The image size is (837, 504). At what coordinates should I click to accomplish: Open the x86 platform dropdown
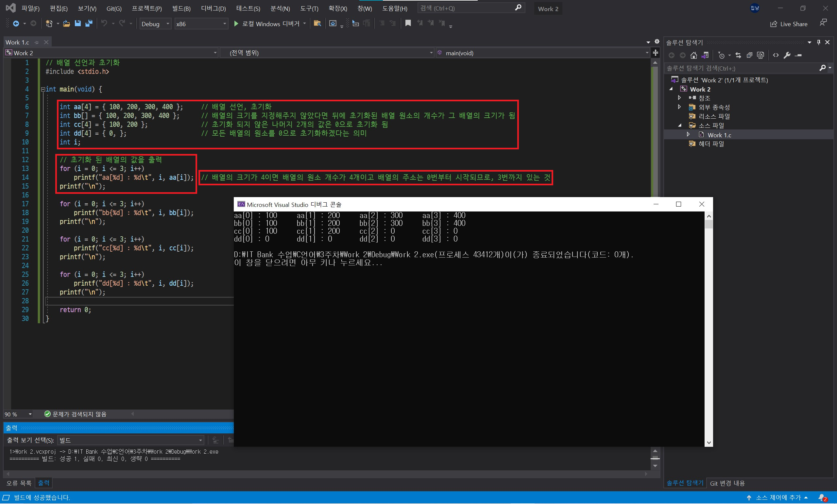click(224, 24)
